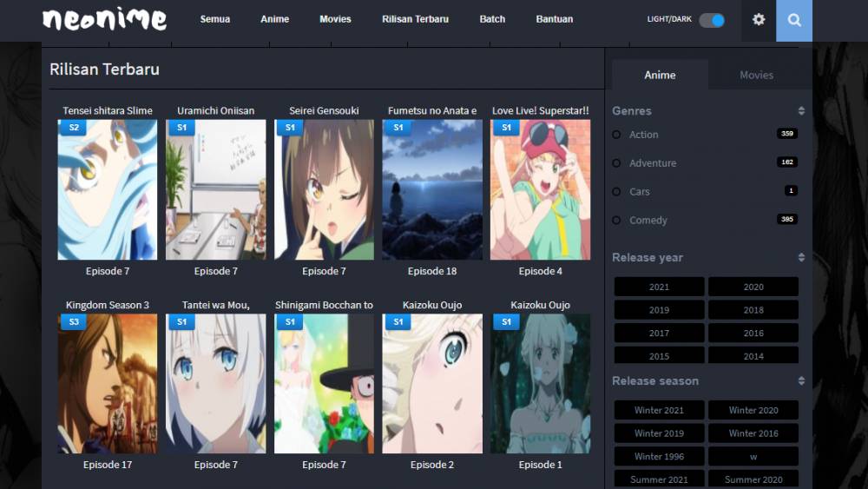Click the Comedy count badge 395
Screen dimensions: 868x489
(x=787, y=219)
